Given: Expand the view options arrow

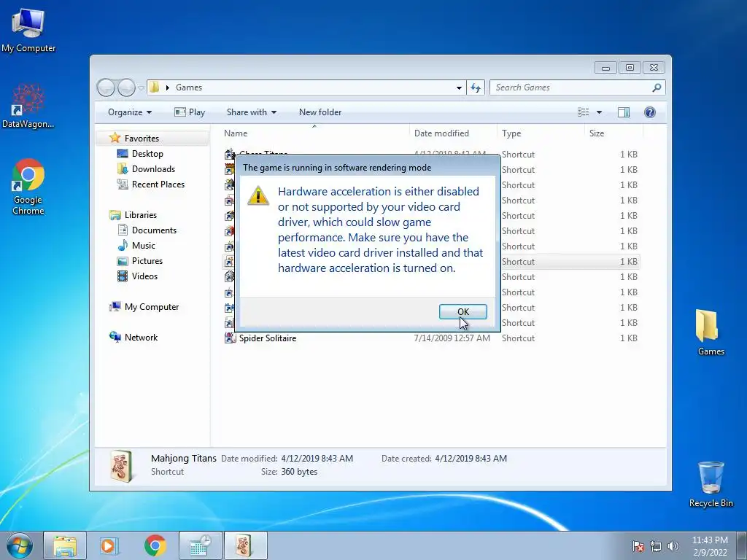Looking at the screenshot, I should 600,112.
